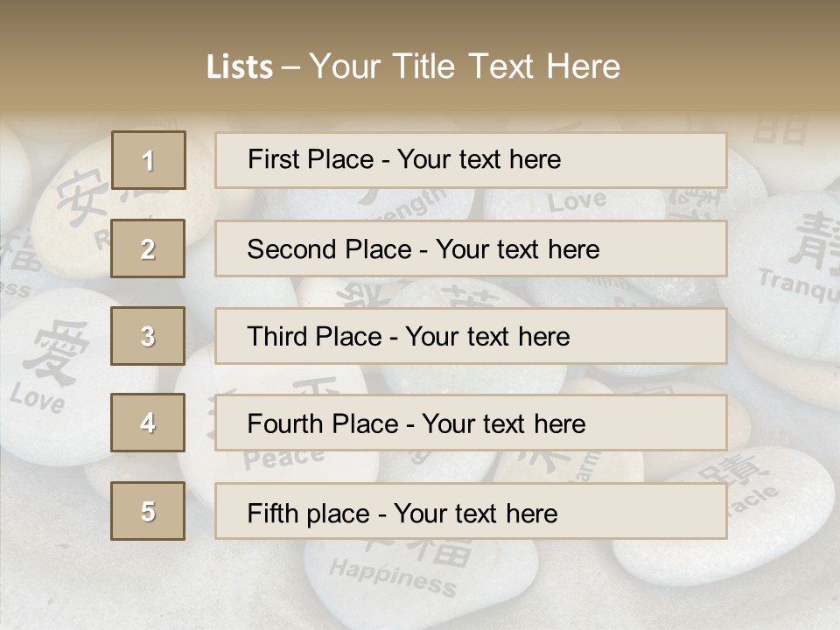
Task: Click the number 1 box
Action: click(x=148, y=160)
